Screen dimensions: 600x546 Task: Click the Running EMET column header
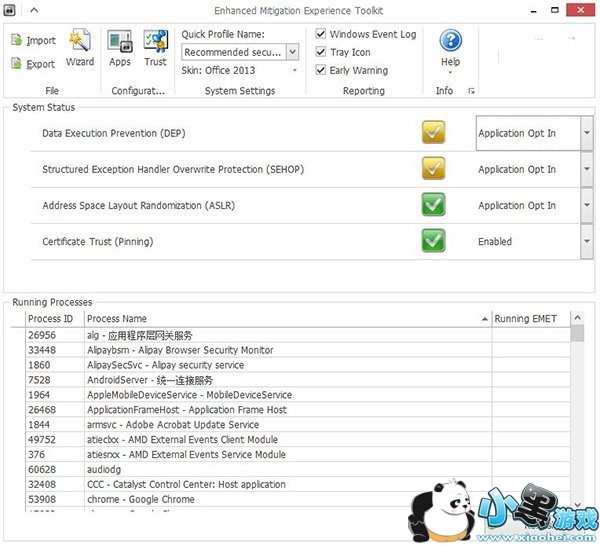pyautogui.click(x=528, y=319)
